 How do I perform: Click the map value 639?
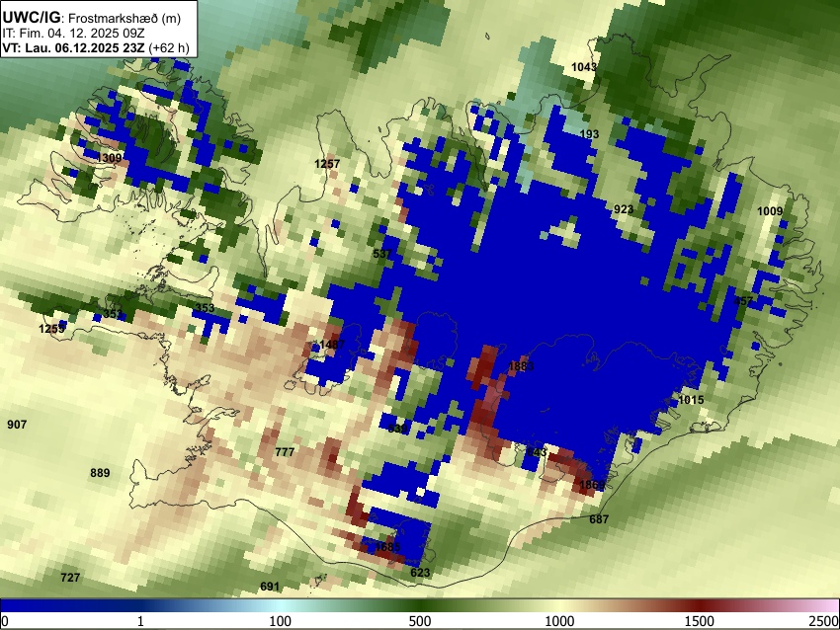point(397,429)
